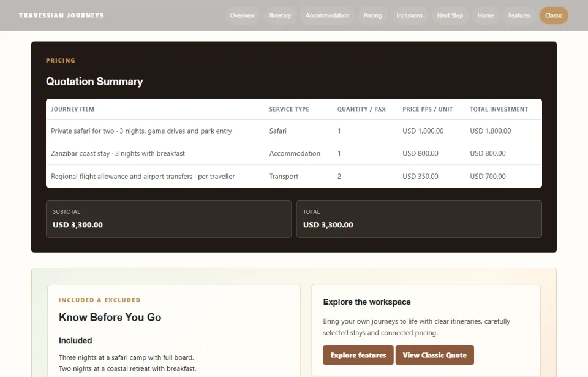This screenshot has width=588, height=377.
Task: Click the USD 700.00 total cell
Action: [488, 177]
